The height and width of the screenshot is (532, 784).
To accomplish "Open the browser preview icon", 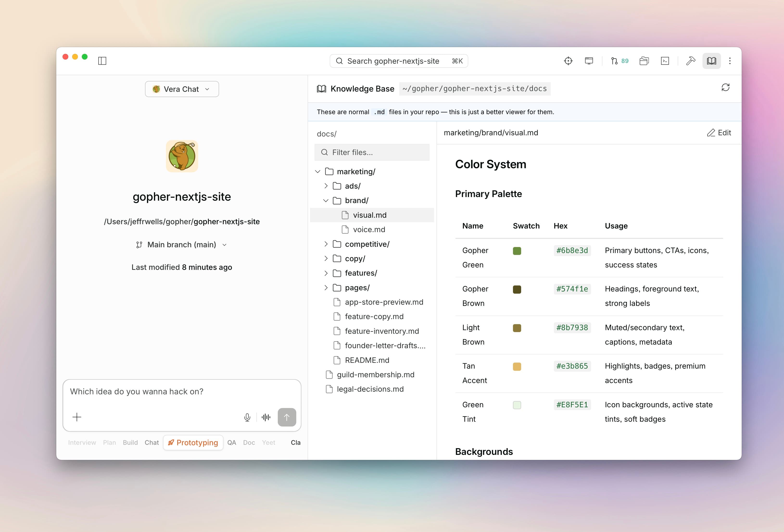I will (589, 61).
